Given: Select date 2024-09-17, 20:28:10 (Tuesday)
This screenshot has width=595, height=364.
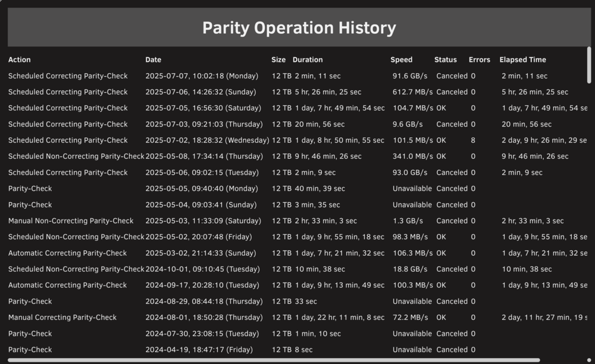Looking at the screenshot, I should pyautogui.click(x=202, y=285).
